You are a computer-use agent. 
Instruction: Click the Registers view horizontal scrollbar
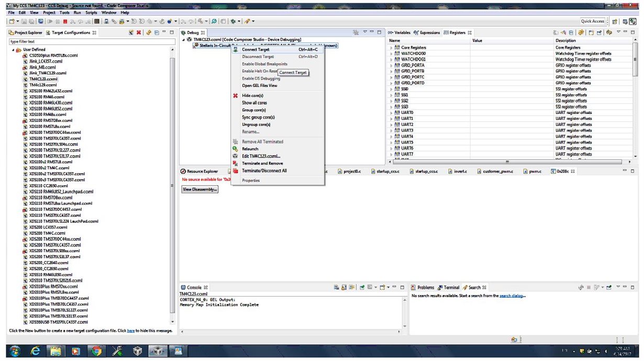tap(508, 161)
